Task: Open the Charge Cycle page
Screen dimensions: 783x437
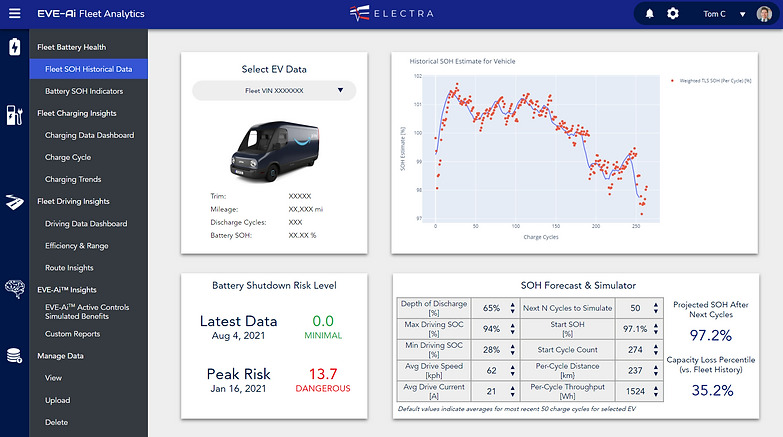Action: 68,157
